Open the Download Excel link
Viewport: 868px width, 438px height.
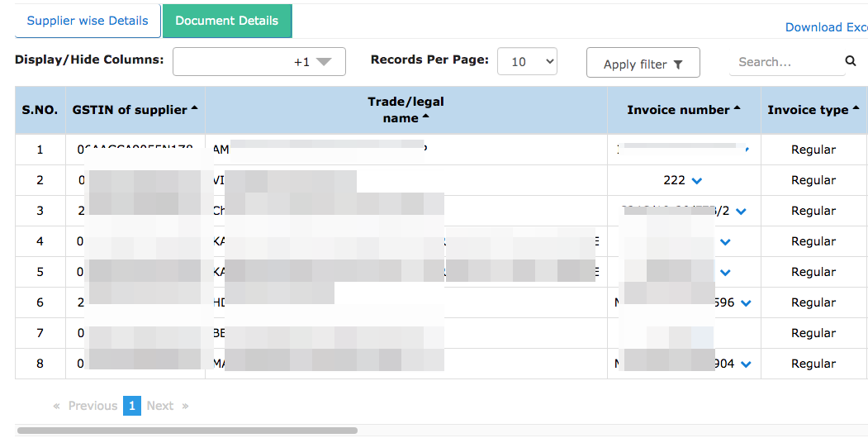click(x=827, y=27)
